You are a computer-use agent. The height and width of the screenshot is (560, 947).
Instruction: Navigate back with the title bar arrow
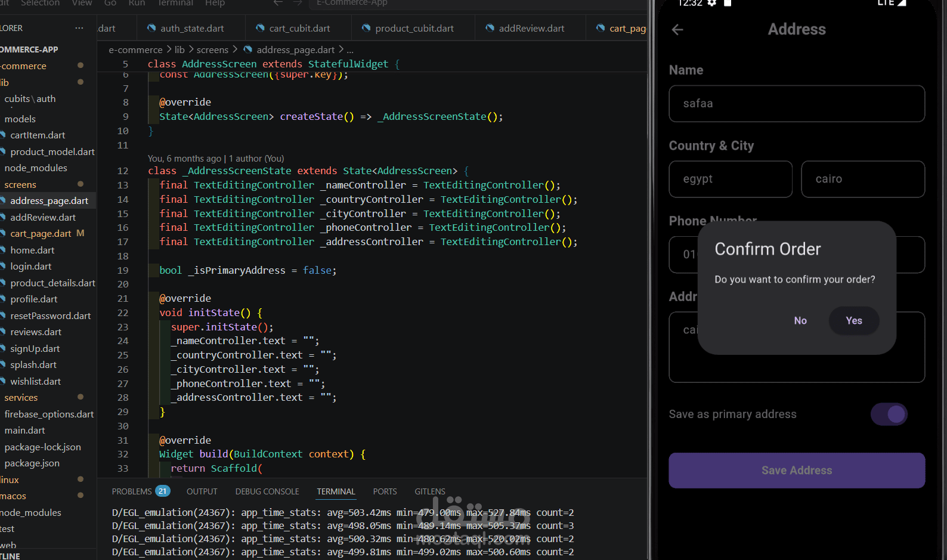tap(278, 3)
